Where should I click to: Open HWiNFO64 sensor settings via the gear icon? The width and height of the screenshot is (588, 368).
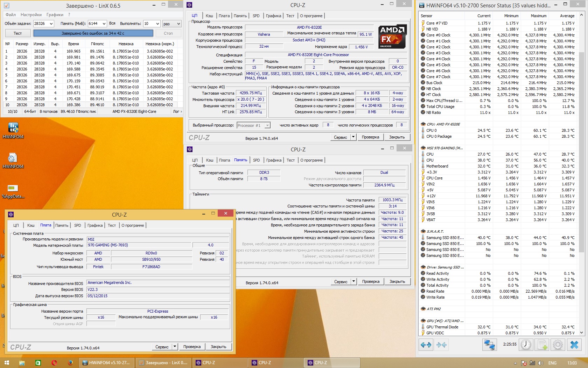coord(558,345)
